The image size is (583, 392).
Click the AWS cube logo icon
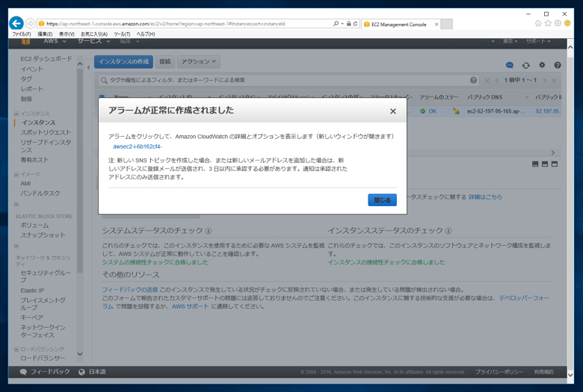25,41
